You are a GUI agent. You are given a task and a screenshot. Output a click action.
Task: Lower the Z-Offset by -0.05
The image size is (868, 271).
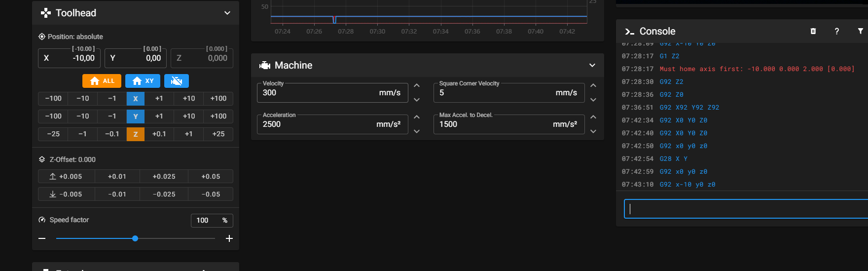tap(211, 194)
